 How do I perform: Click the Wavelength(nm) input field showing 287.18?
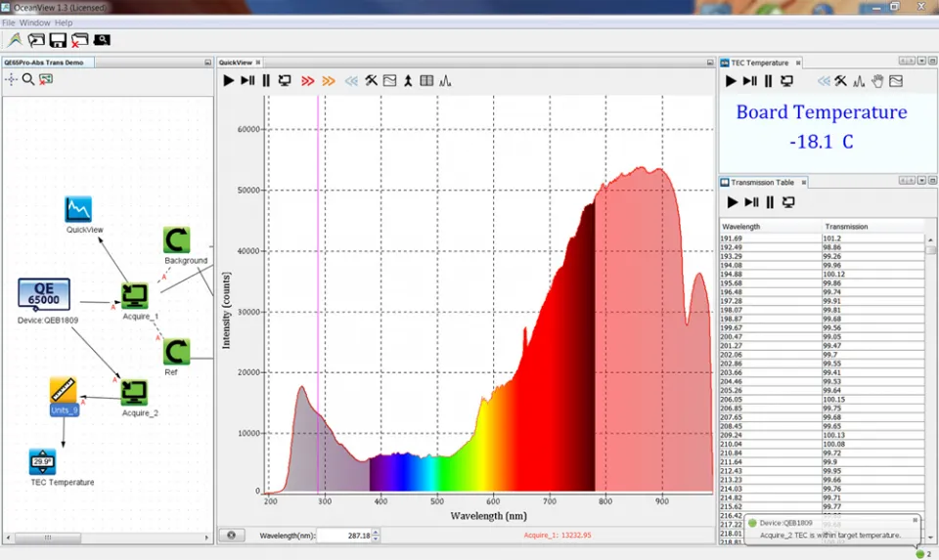pyautogui.click(x=344, y=536)
